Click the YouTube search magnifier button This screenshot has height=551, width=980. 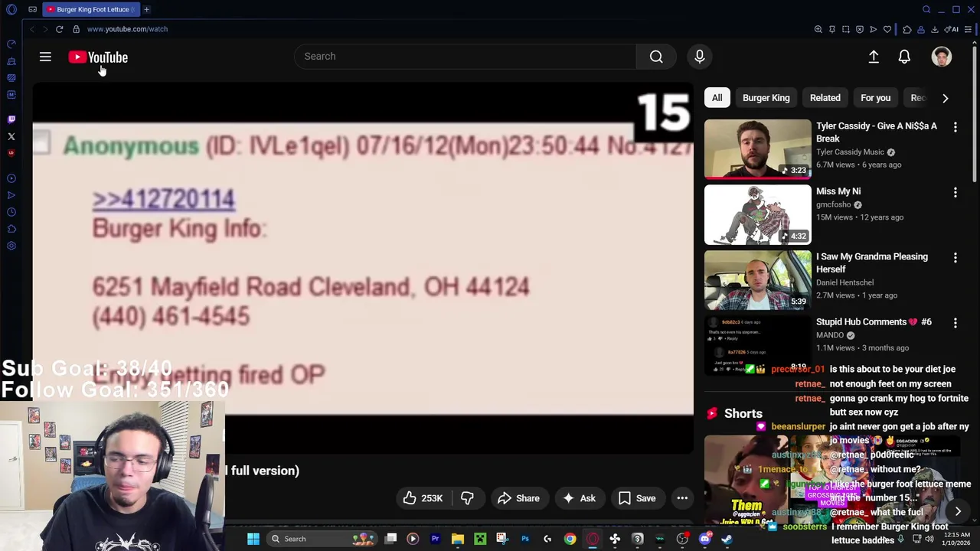coord(656,57)
